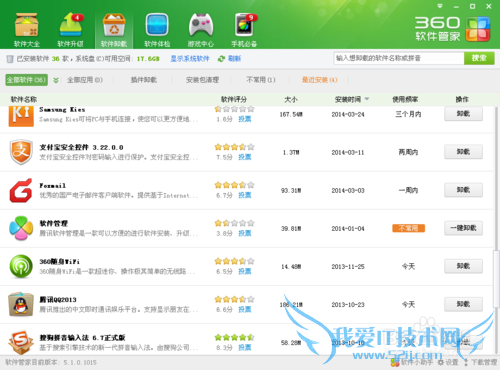Click 投票 vote link for 360随身WiFi
The image size is (500, 370).
coord(245,271)
